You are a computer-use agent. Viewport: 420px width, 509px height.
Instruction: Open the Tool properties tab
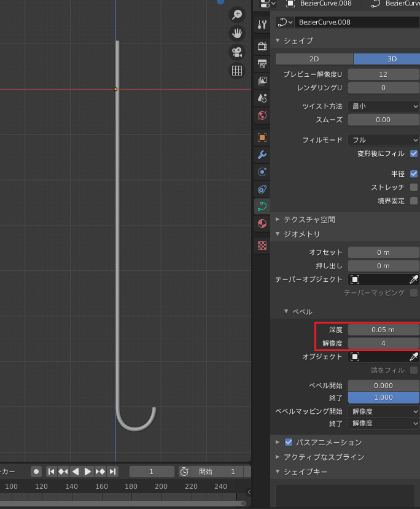pyautogui.click(x=262, y=25)
